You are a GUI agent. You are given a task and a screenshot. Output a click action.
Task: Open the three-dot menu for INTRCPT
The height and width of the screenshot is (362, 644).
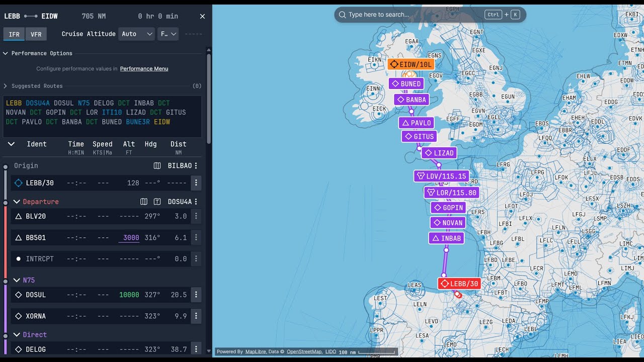click(x=196, y=258)
